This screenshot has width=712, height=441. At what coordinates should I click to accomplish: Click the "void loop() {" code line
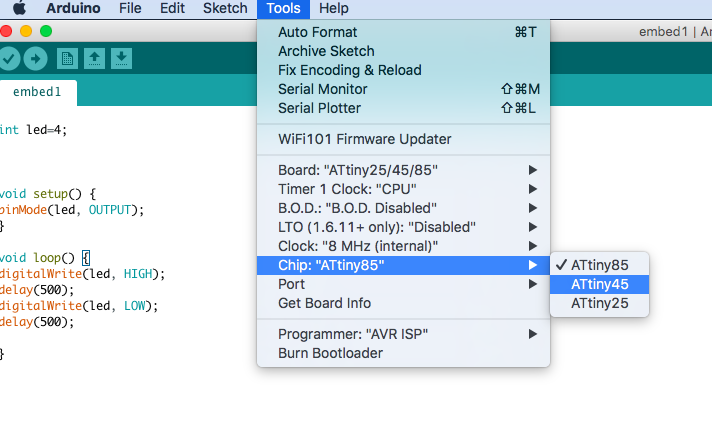45,258
